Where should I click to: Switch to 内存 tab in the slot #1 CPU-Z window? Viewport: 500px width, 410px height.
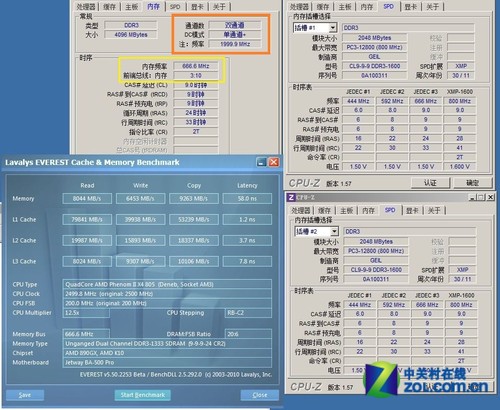pyautogui.click(x=367, y=7)
